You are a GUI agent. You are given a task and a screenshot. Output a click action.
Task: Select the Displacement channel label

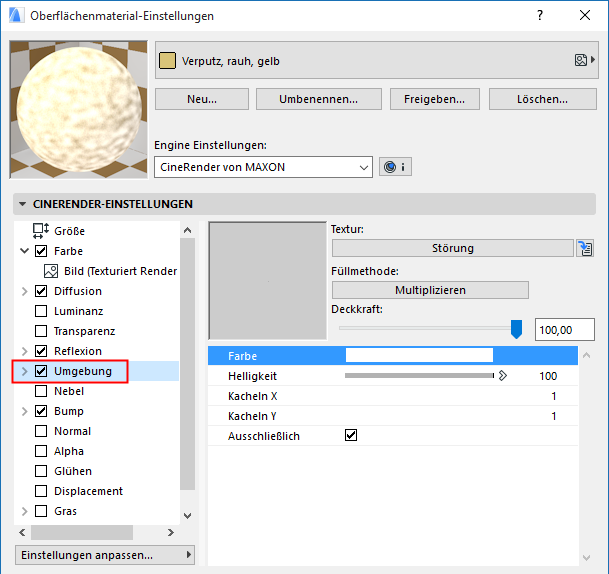pyautogui.click(x=88, y=491)
